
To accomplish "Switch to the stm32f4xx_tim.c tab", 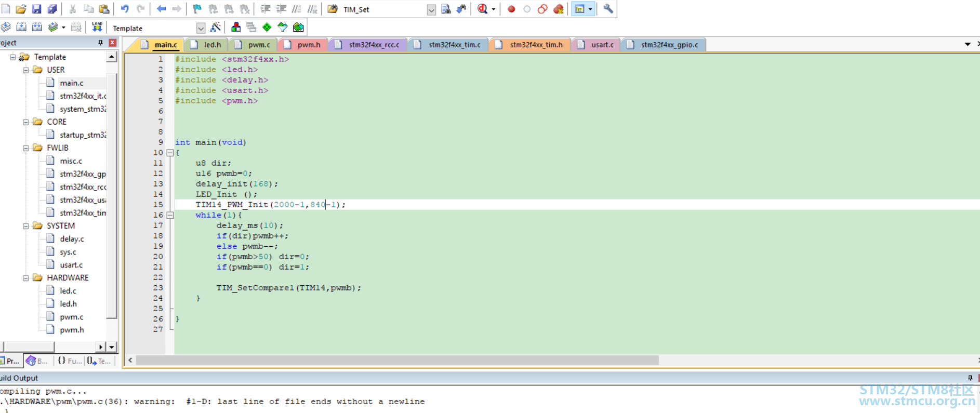I will (x=448, y=45).
